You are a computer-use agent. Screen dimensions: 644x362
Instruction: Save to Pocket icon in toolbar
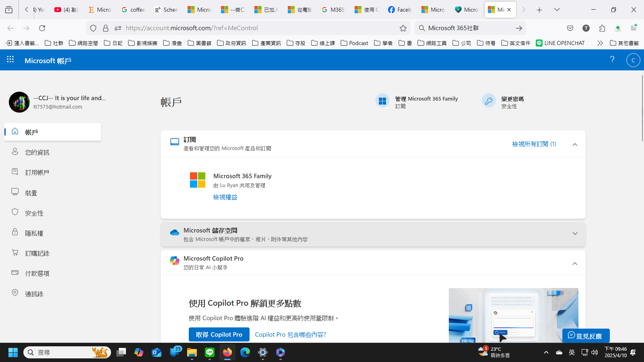click(x=570, y=28)
